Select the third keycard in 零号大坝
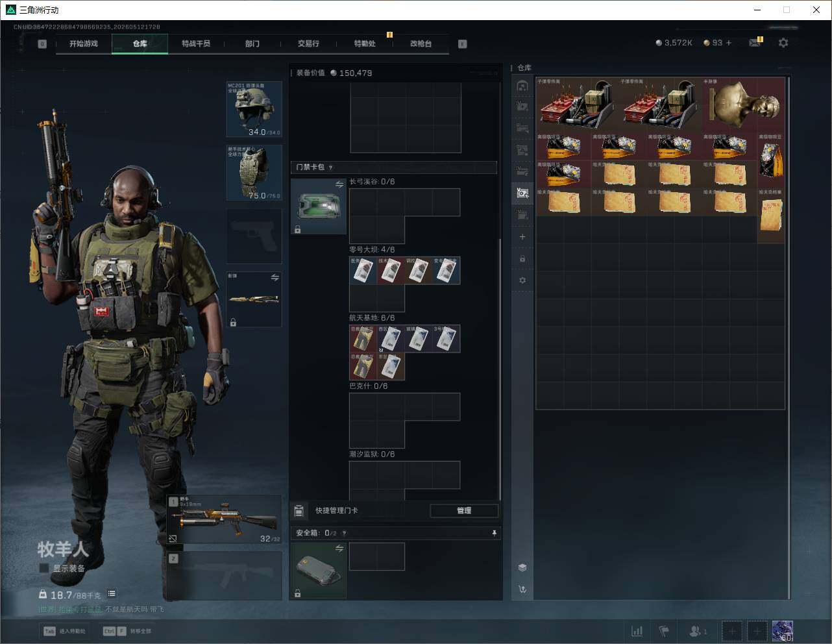832x644 pixels. pyautogui.click(x=419, y=271)
